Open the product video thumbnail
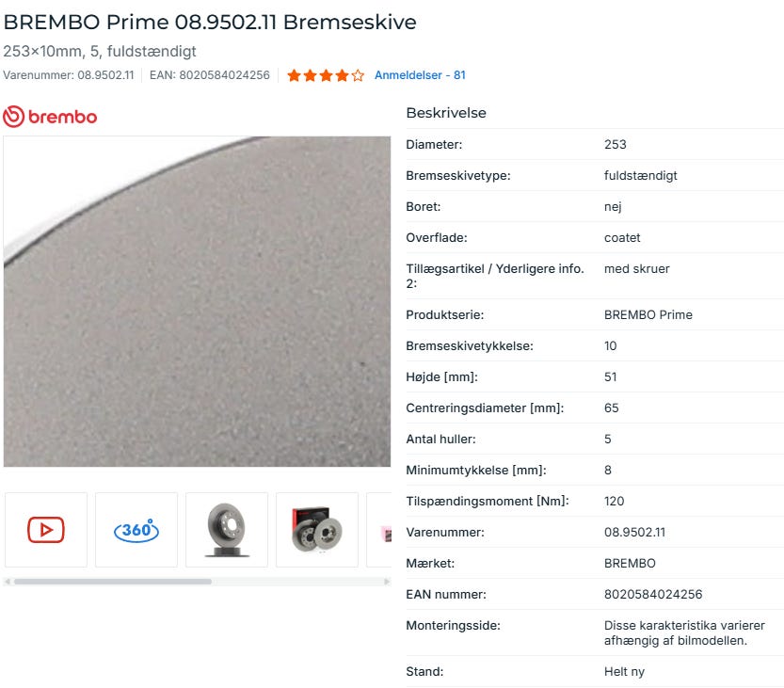 (x=46, y=530)
